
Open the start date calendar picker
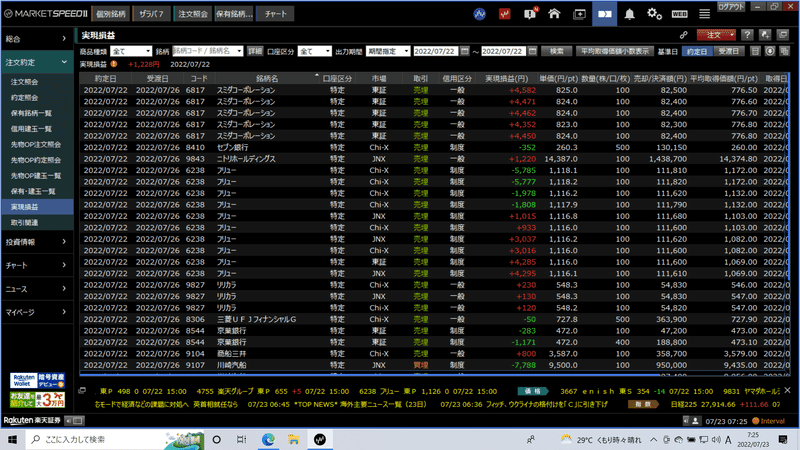[465, 51]
